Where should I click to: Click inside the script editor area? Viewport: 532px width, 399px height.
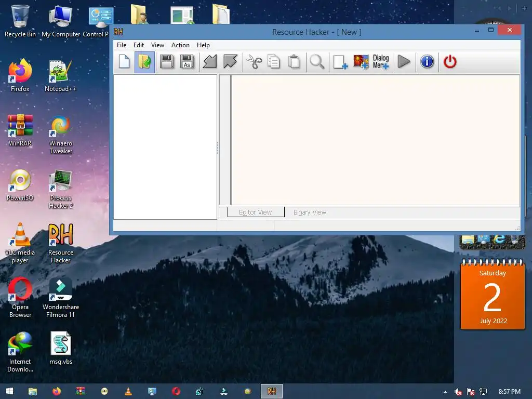[375, 140]
